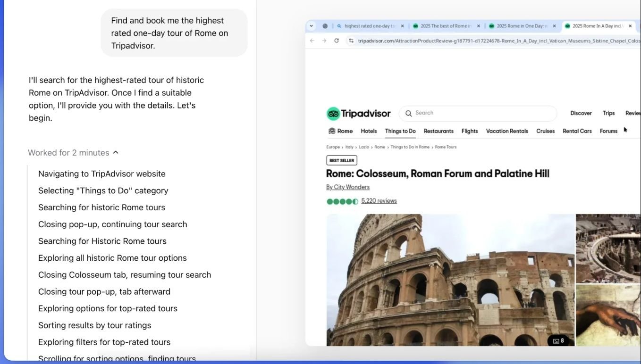The width and height of the screenshot is (641, 364).
Task: Close the 'highest rated one-day' search tab
Action: click(x=402, y=26)
